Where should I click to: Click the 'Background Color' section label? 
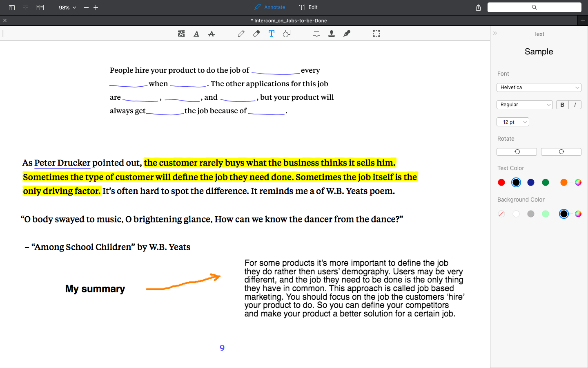(x=521, y=200)
